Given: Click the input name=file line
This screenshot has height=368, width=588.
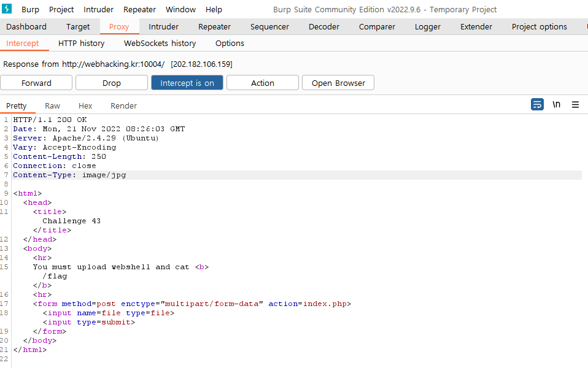Looking at the screenshot, I should [109, 313].
